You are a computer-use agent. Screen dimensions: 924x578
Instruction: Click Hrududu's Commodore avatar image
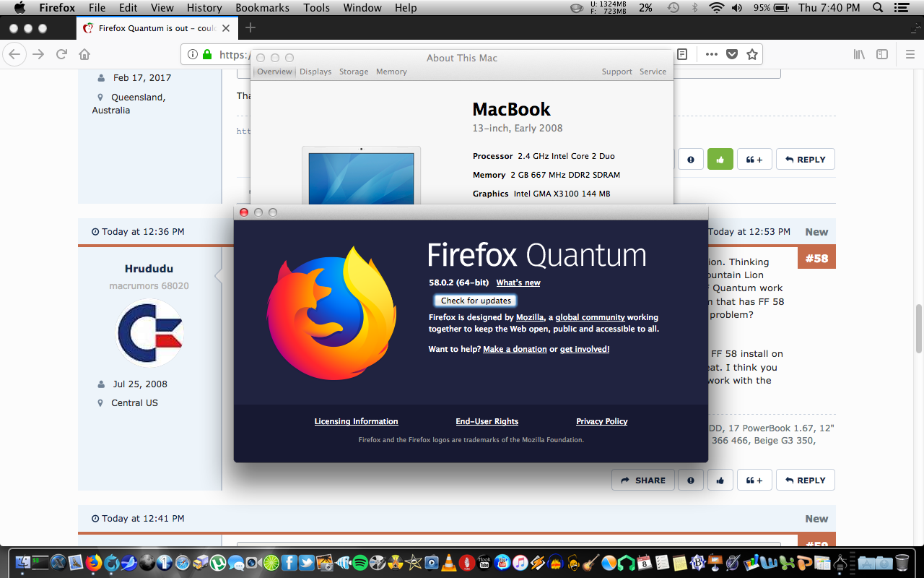pos(150,334)
